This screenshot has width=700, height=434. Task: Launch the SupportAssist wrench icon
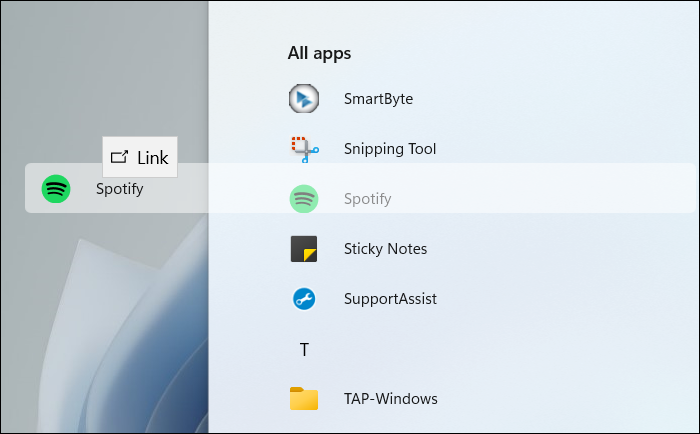pyautogui.click(x=304, y=299)
